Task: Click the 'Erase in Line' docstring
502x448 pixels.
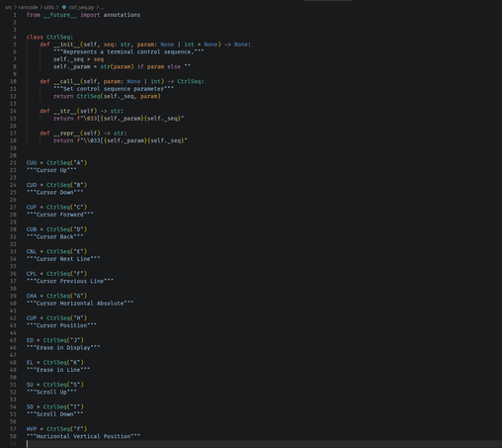Action: click(58, 370)
